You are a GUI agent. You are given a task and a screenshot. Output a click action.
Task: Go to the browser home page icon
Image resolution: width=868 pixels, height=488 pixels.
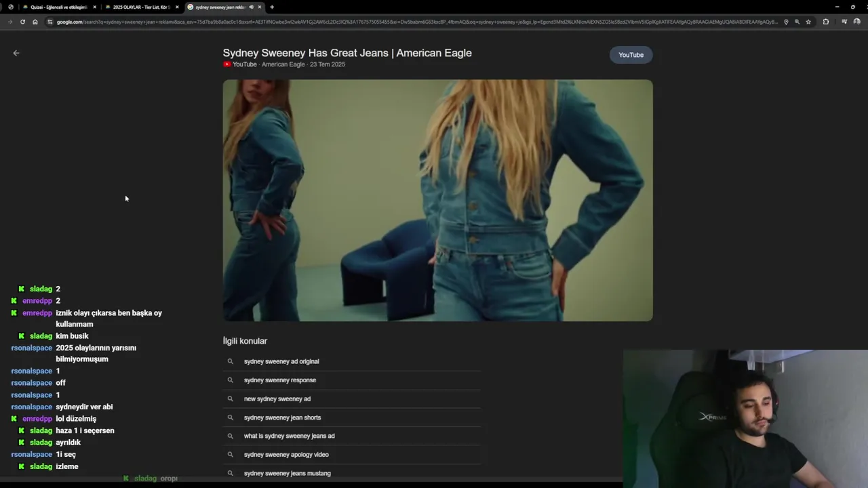[35, 22]
